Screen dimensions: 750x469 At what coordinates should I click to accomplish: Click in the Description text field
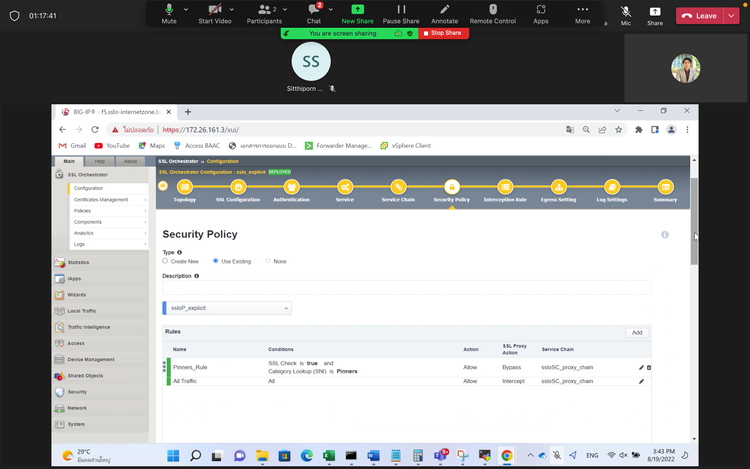[x=406, y=287]
